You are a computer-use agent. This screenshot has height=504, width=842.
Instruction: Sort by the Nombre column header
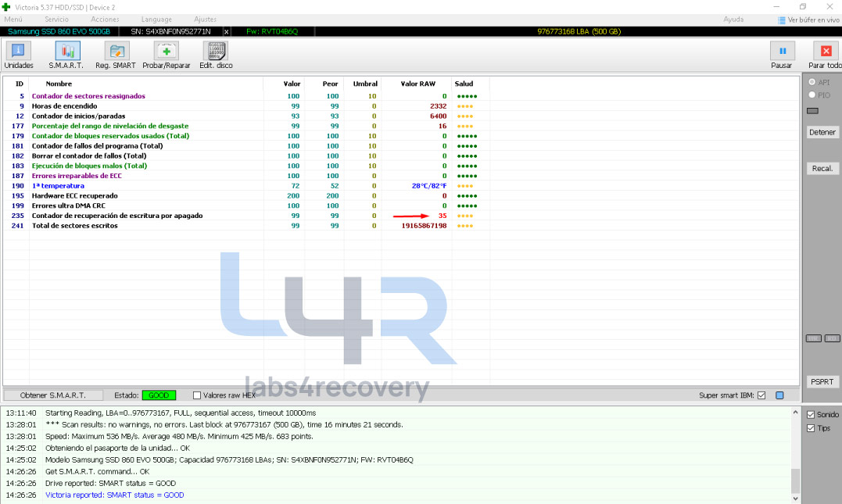(59, 84)
